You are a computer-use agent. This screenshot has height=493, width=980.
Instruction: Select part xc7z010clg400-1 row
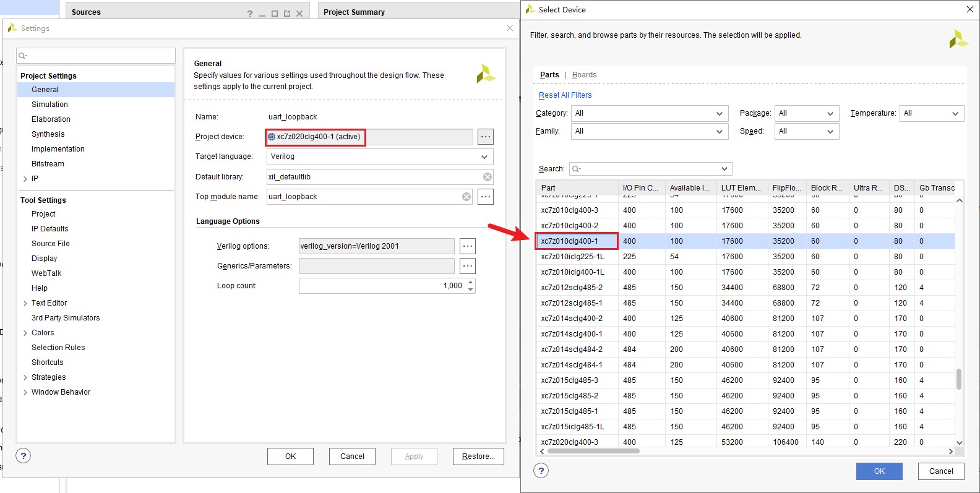click(745, 241)
